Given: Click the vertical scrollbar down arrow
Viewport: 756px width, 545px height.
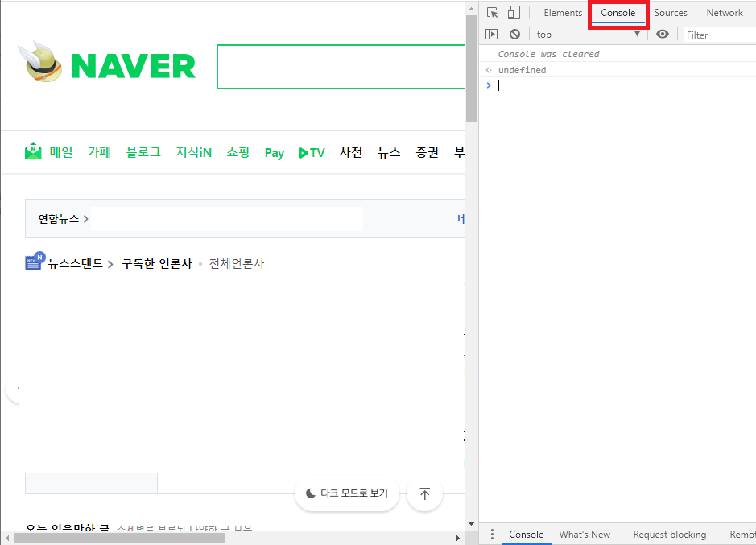Looking at the screenshot, I should 471,524.
